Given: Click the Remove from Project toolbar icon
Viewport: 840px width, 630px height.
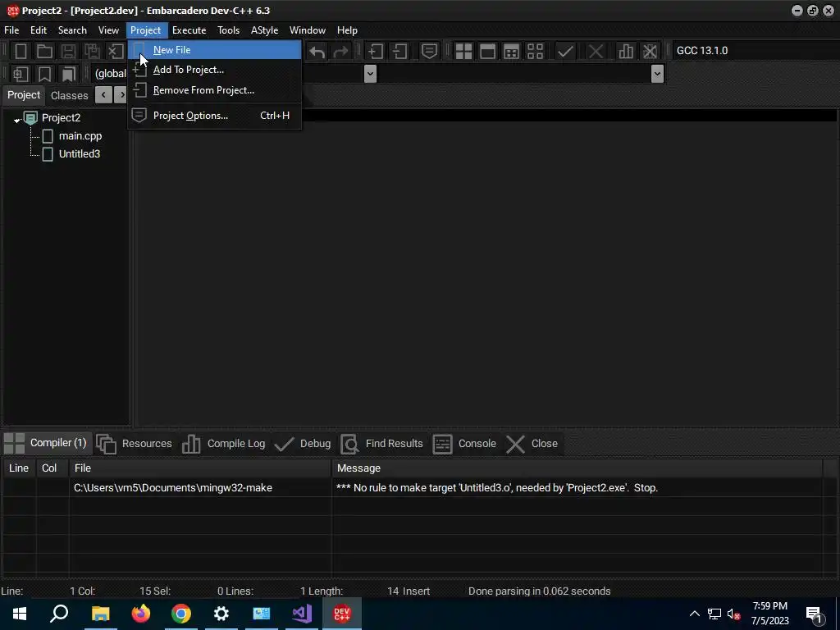Looking at the screenshot, I should (399, 51).
